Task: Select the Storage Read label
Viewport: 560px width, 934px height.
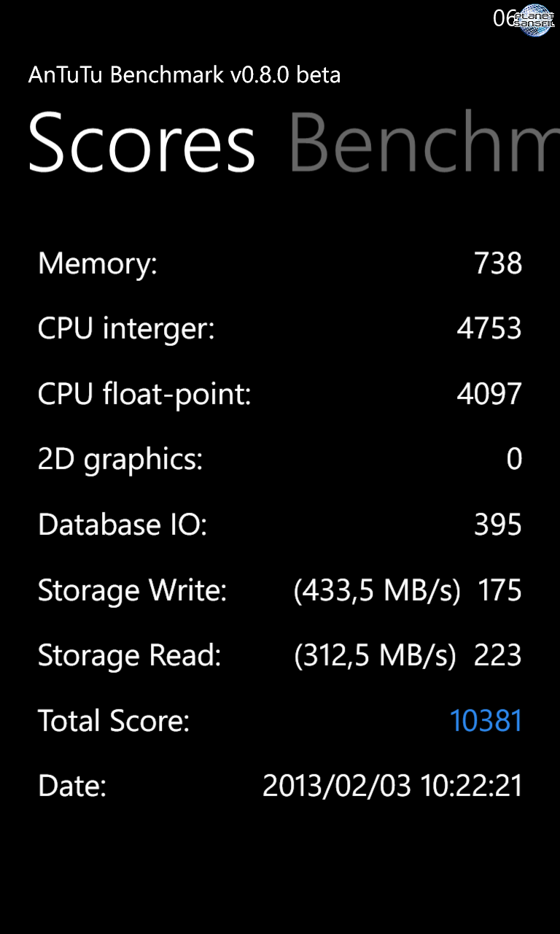Action: [130, 656]
